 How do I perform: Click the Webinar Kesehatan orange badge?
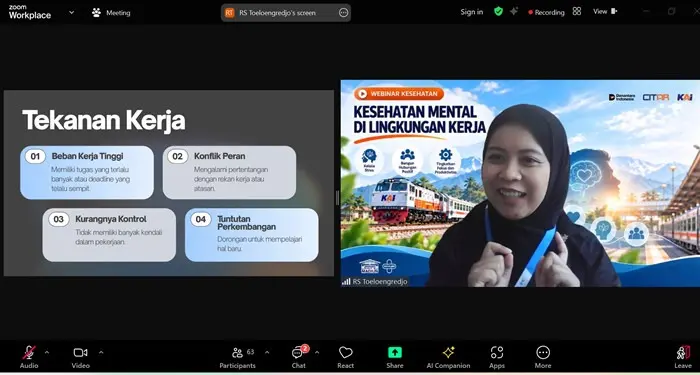point(399,94)
